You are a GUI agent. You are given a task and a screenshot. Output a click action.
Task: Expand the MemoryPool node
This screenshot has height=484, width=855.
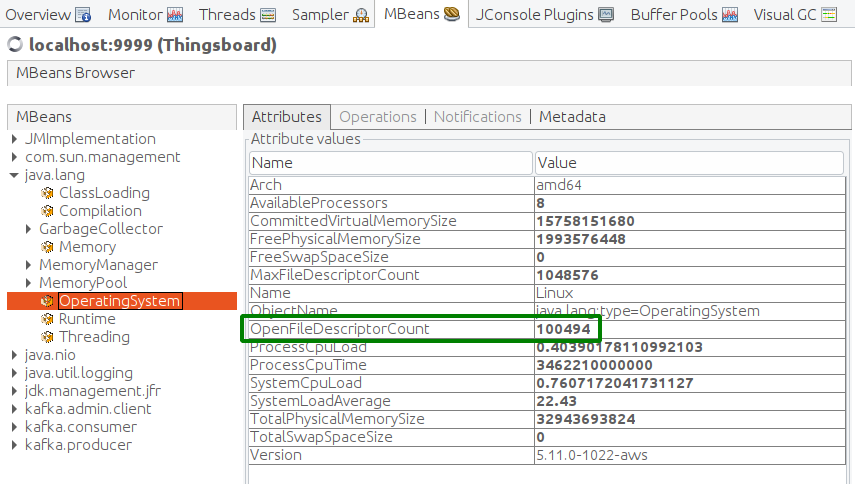[29, 283]
